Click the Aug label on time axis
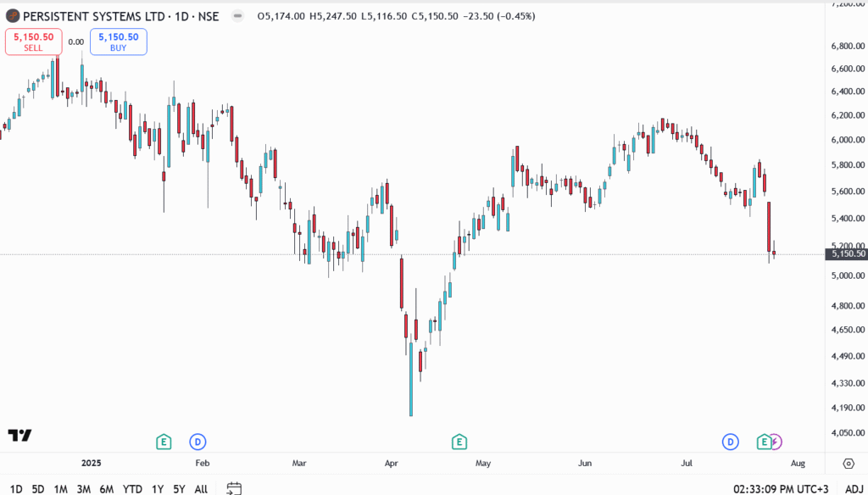868x495 pixels. pos(798,463)
